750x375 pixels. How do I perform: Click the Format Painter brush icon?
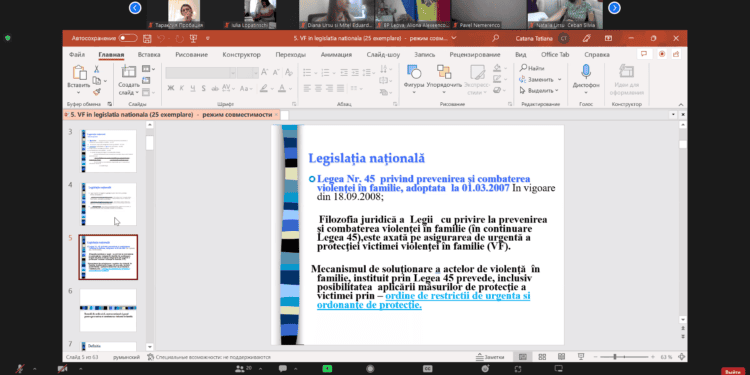tap(97, 91)
